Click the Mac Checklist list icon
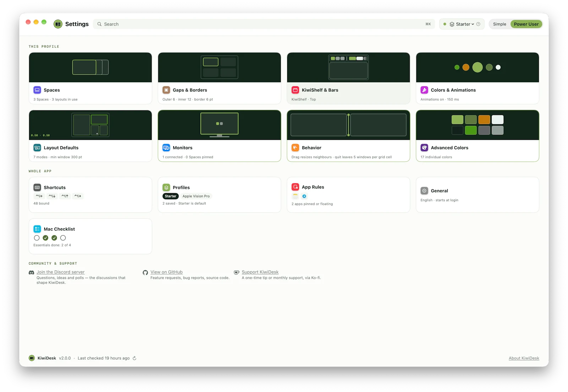The image size is (568, 392). pyautogui.click(x=37, y=229)
